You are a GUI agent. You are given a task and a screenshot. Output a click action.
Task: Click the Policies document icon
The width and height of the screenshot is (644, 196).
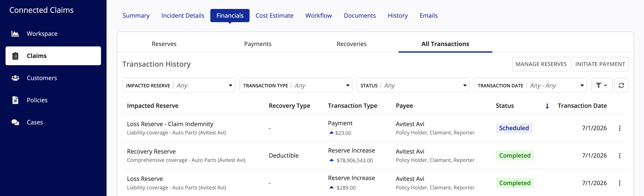15,100
